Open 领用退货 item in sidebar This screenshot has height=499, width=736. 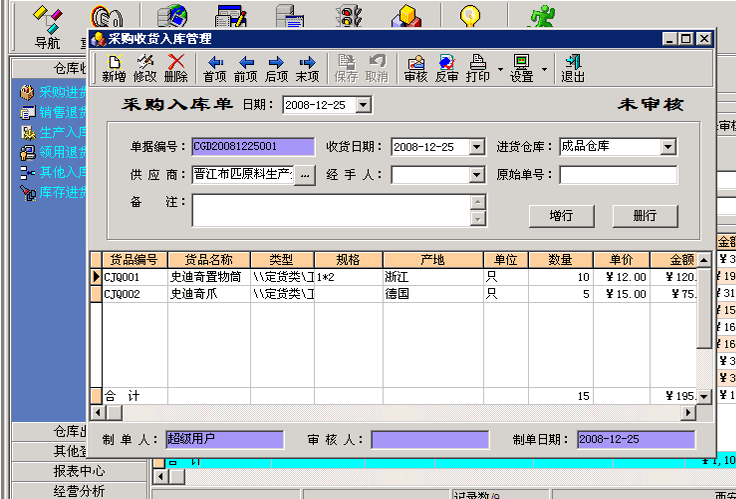coord(53,153)
